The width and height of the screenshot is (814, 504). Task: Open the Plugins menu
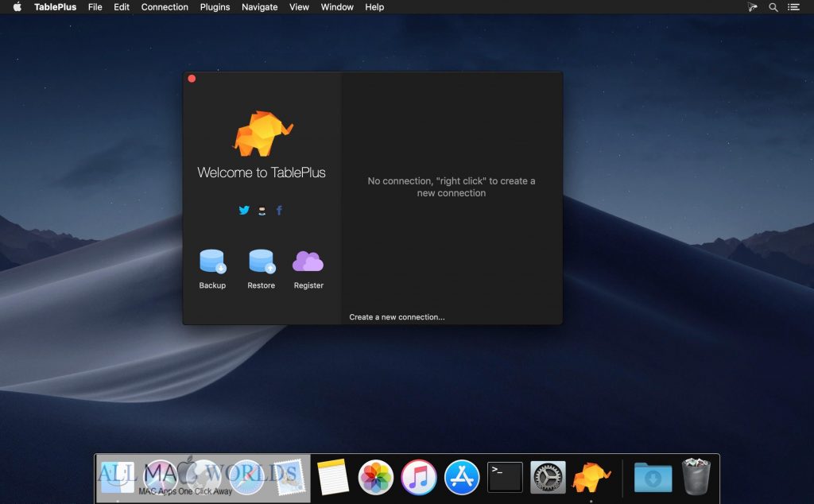point(215,6)
